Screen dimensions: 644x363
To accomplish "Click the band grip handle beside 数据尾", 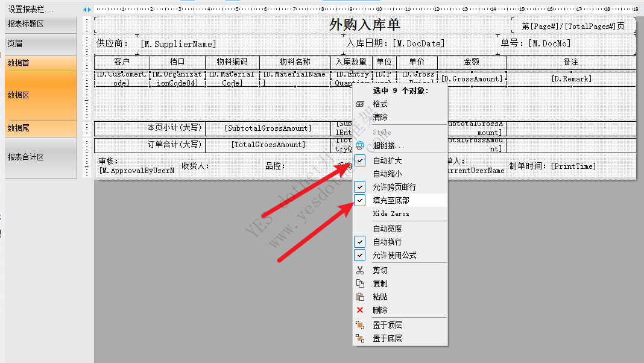I will pyautogui.click(x=87, y=128).
